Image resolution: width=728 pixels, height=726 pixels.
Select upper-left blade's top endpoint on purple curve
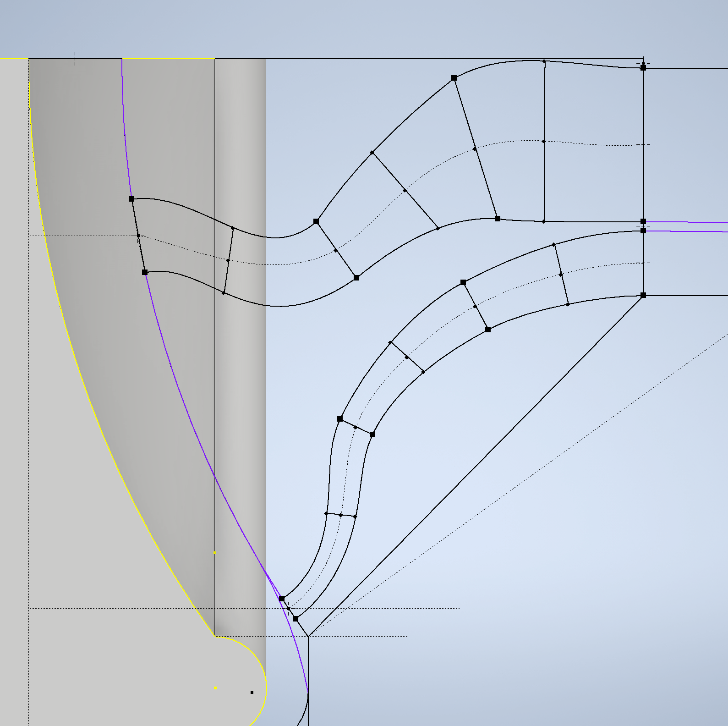[131, 199]
